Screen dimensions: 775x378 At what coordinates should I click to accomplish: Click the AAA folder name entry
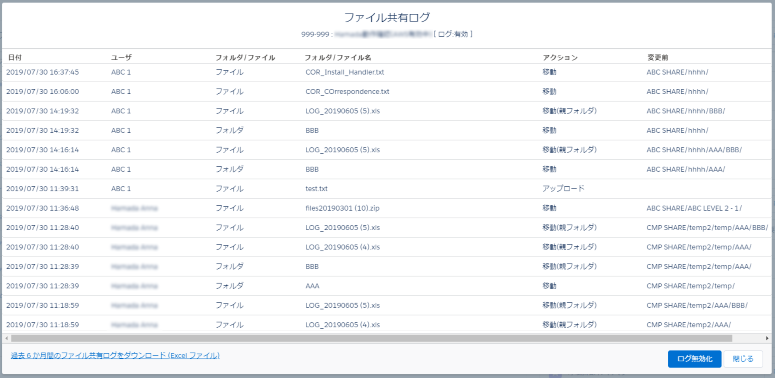tap(312, 286)
